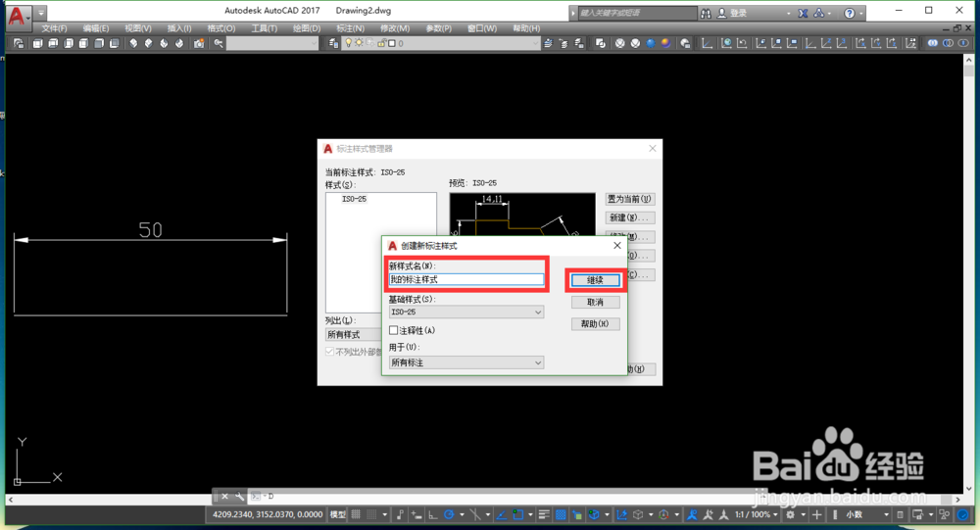Click the help question mark icon
980x530 pixels.
point(850,13)
